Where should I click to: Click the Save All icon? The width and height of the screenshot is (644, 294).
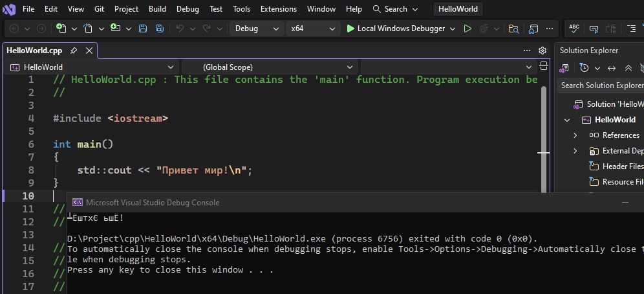[x=159, y=28]
